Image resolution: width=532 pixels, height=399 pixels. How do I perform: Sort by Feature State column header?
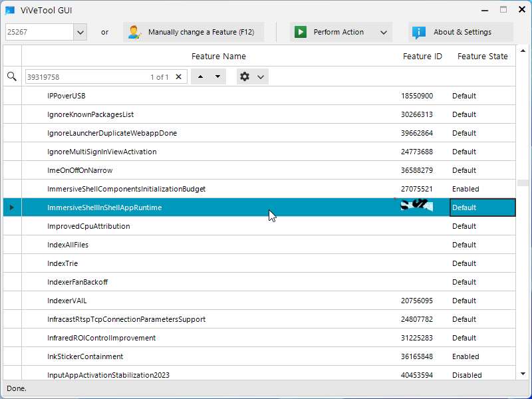482,57
